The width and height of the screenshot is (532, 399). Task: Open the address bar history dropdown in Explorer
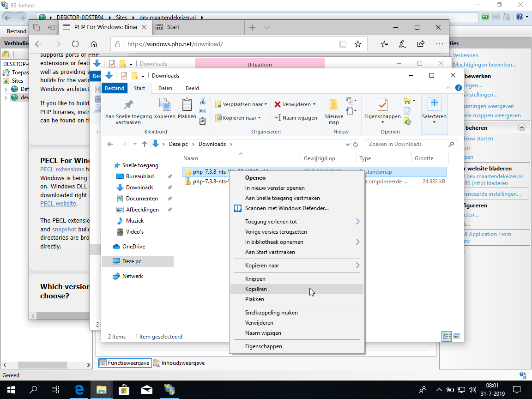pyautogui.click(x=347, y=144)
